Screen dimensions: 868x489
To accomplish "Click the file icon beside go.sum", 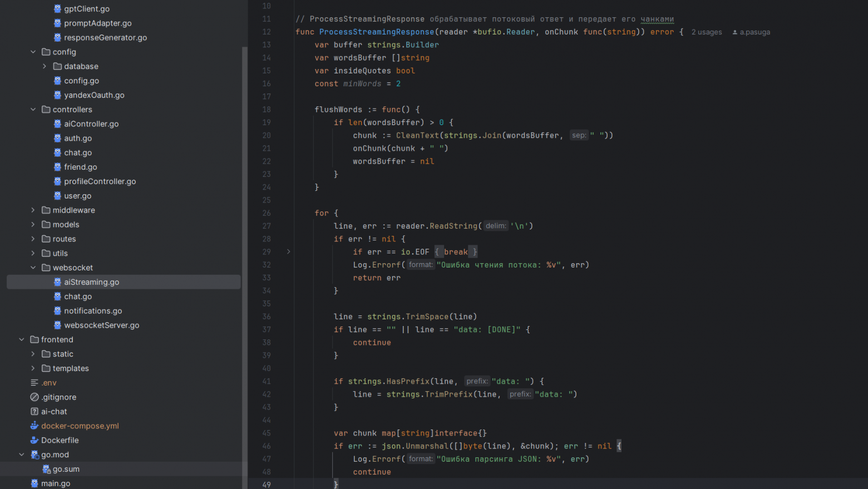I will click(46, 469).
